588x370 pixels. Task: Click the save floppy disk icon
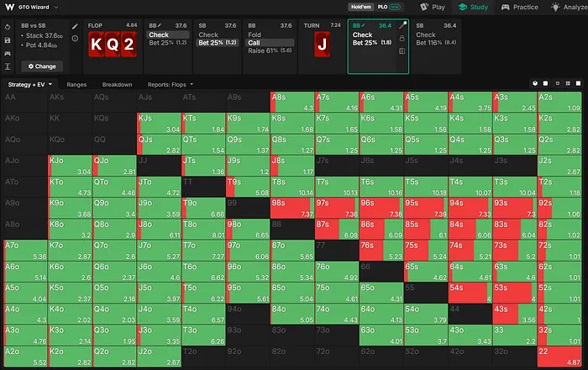tap(8, 40)
